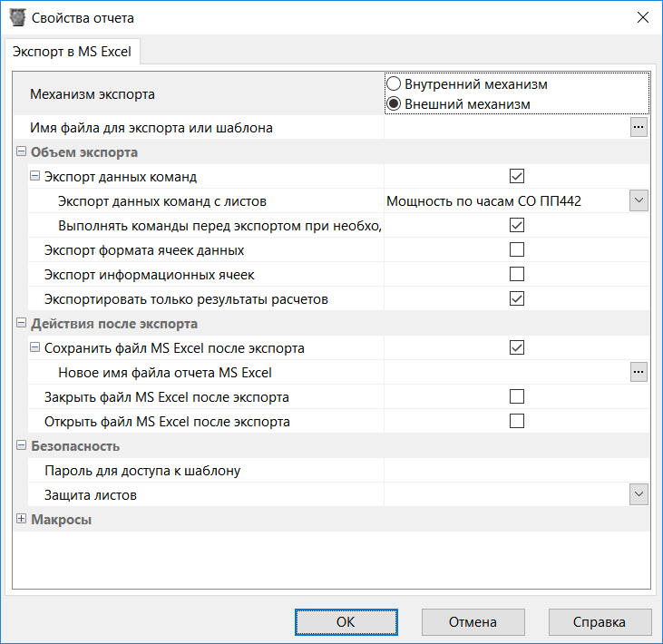663x644 pixels.
Task: Uncheck 'Экспортировать только результаты расчетов'
Action: pos(517,298)
